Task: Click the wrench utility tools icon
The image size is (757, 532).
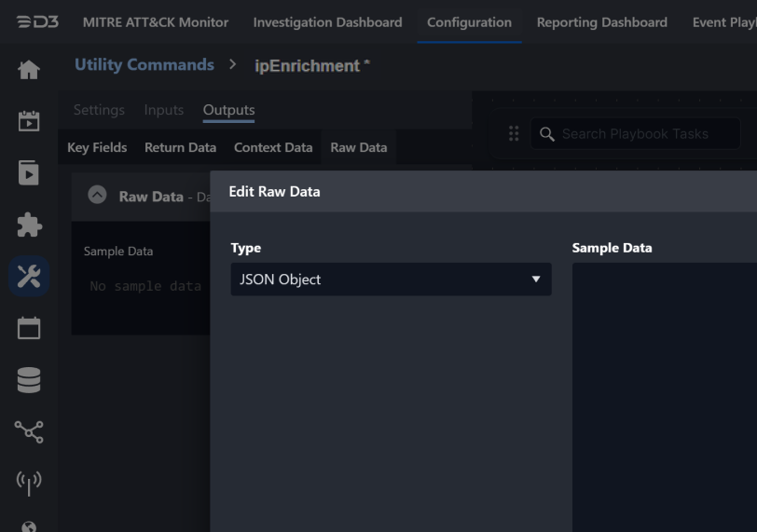Action: click(29, 277)
